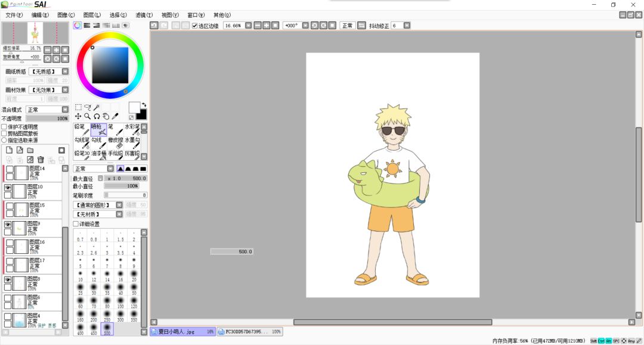Adjust the 不透明度 opacity slider
The height and width of the screenshot is (345, 644).
click(48, 119)
